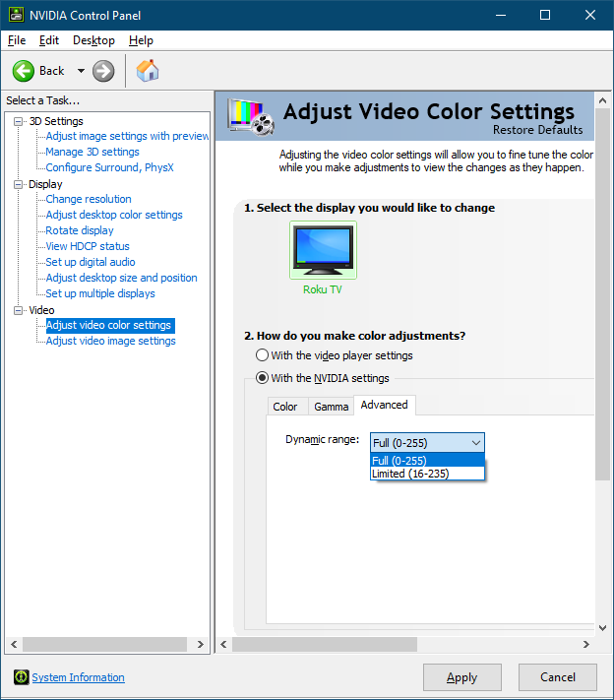
Task: Select Adjust video color settings
Action: click(x=110, y=326)
